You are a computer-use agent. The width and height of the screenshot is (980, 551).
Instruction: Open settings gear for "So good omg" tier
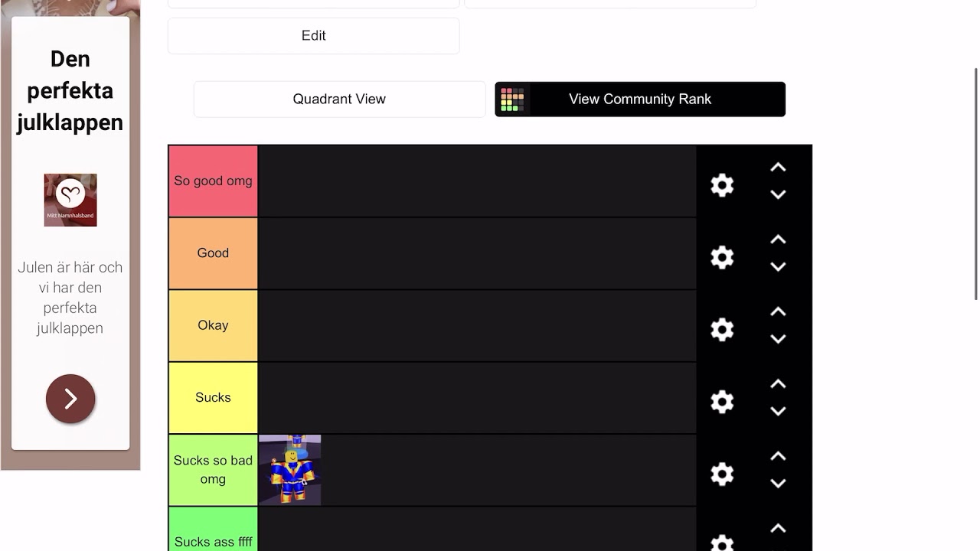click(x=722, y=185)
